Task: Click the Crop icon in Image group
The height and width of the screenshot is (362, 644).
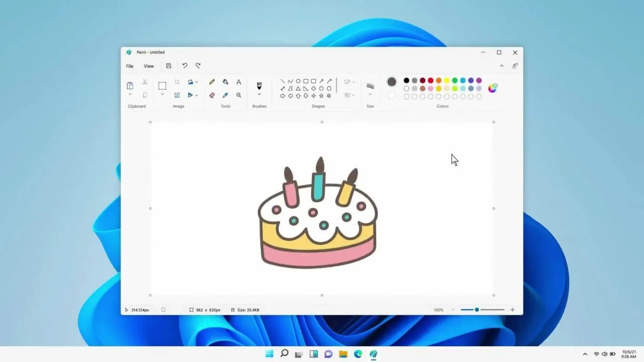Action: [x=178, y=82]
